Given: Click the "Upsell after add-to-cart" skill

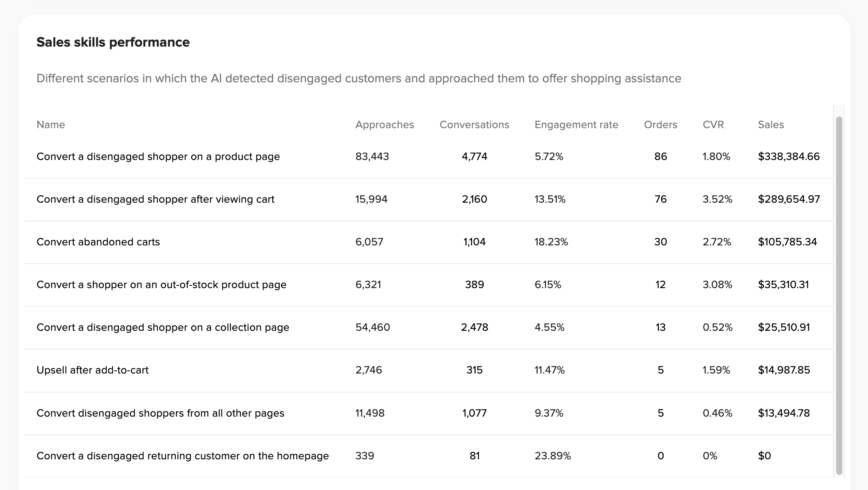Looking at the screenshot, I should (92, 370).
